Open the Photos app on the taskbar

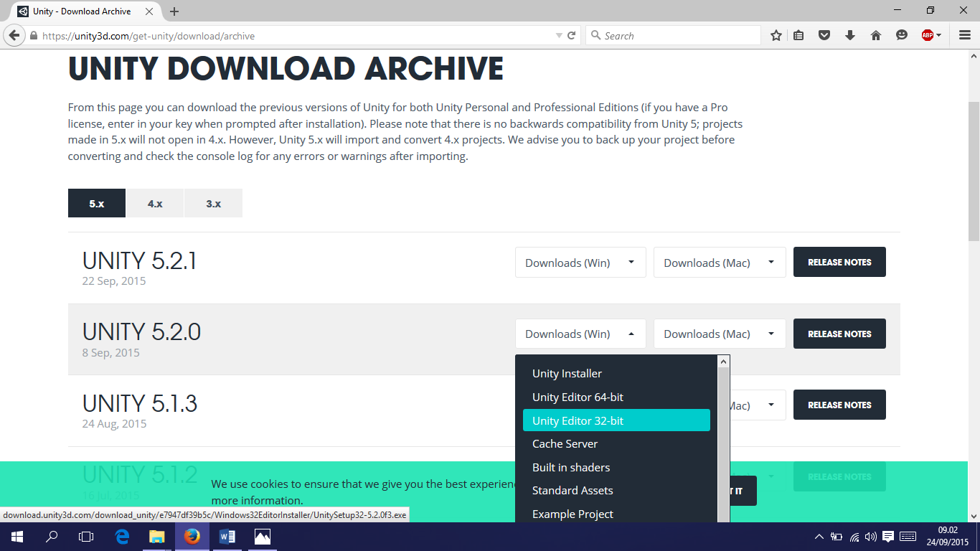[262, 537]
